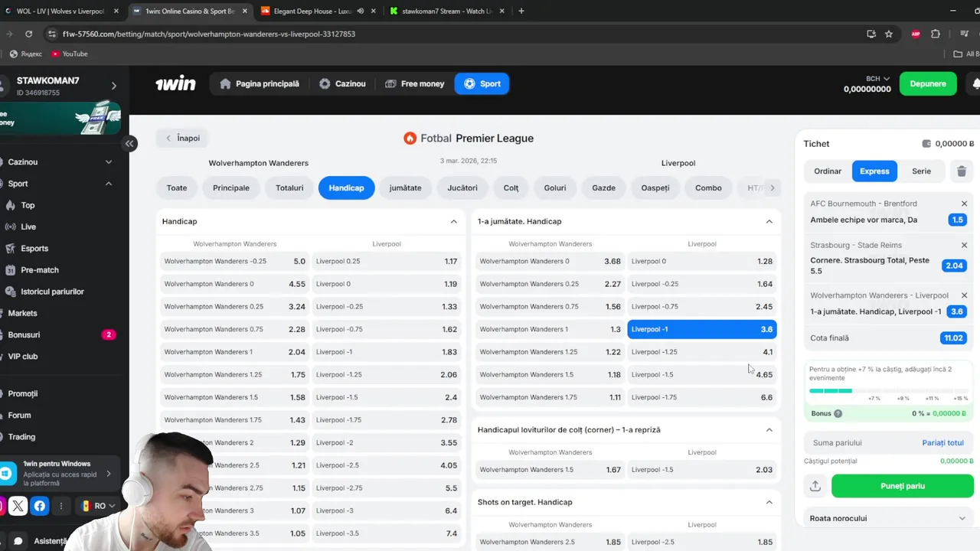Select Liverpool -1.5 corner handicap at 2.03
980x551 pixels.
click(702, 470)
